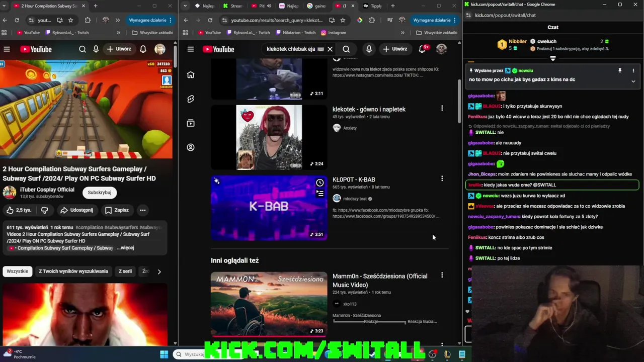
Task: Select the 'Wszystkie' filter chip
Action: tap(18, 271)
